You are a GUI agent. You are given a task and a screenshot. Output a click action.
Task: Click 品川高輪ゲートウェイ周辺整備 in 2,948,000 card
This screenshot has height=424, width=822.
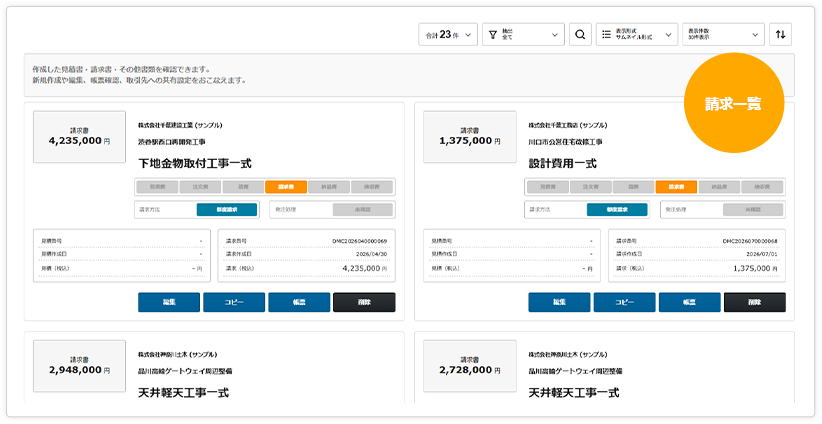coord(185,371)
